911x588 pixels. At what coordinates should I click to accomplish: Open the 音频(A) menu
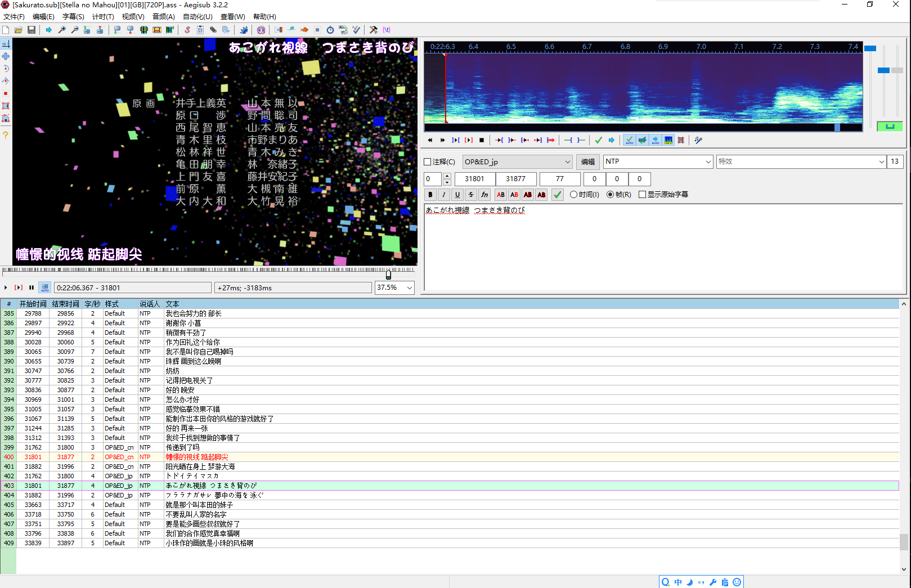[163, 17]
